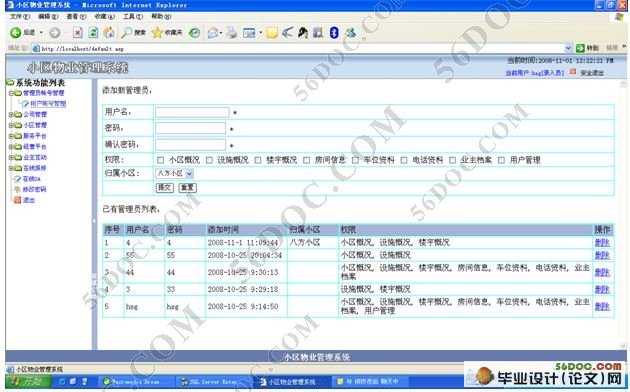Expand the 公司管理 tree node
Viewport: 630px width, 392px height.
[x=11, y=114]
